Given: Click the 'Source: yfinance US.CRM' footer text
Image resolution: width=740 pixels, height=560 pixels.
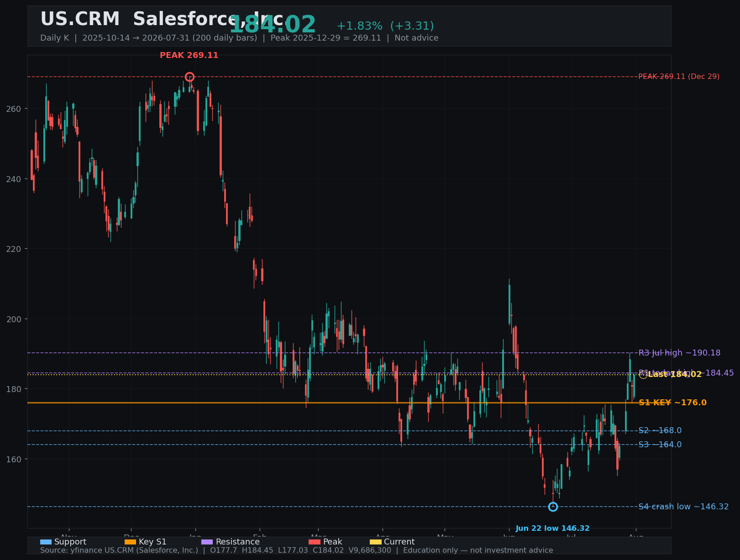Looking at the screenshot, I should click(x=296, y=550).
